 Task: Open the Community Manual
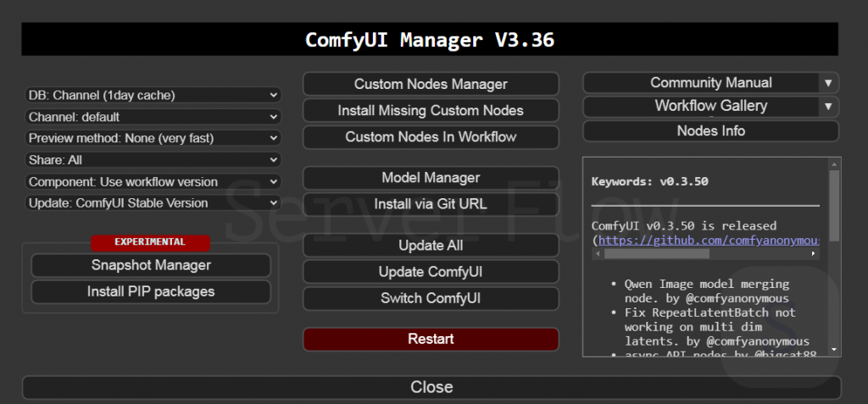tap(701, 83)
